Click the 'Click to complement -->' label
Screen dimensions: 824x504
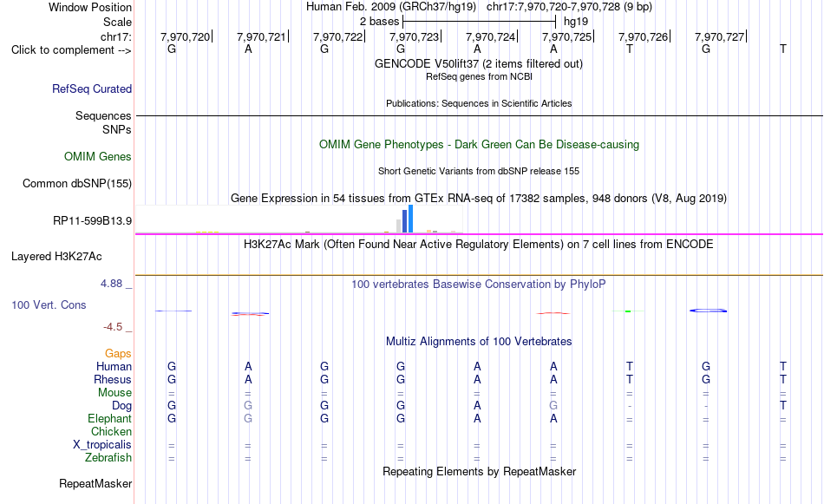[71, 50]
